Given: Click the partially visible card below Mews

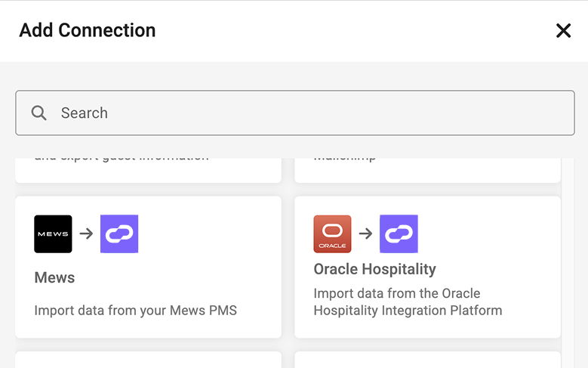Looking at the screenshot, I should coord(148,360).
